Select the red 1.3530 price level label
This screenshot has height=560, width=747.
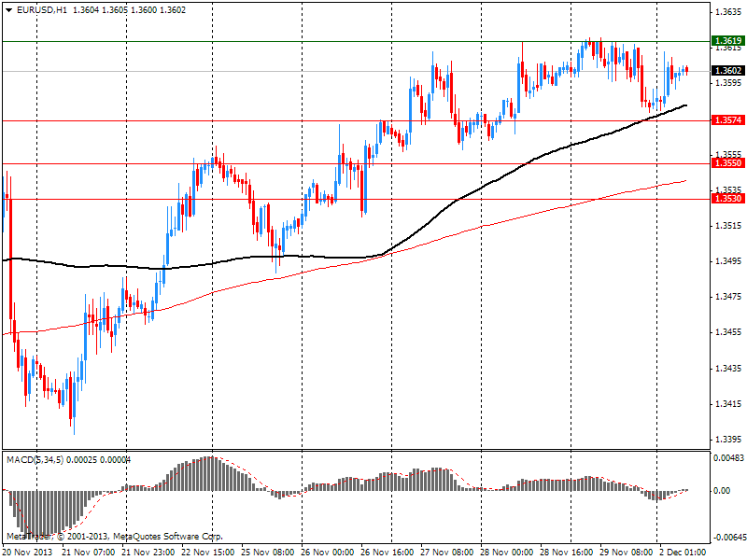click(x=726, y=198)
